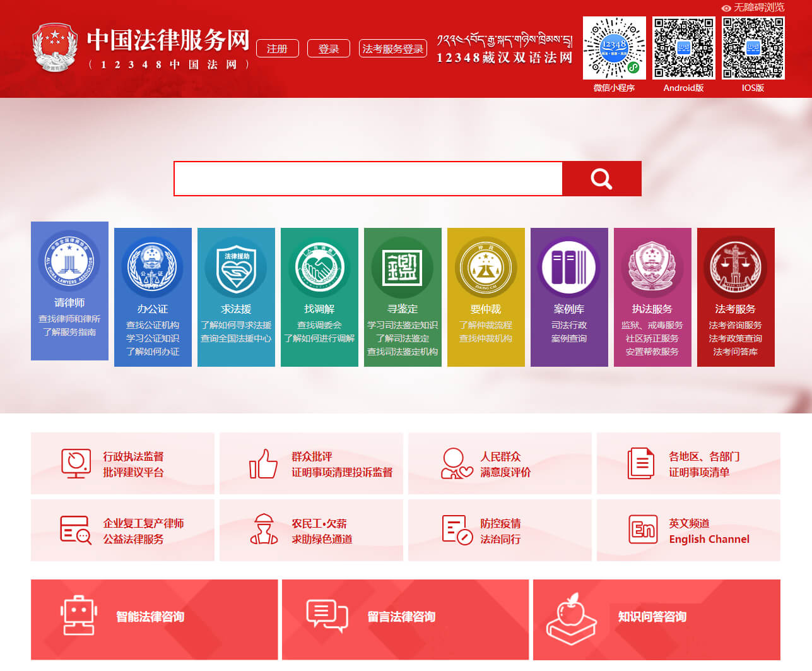Click the 留言法律咨询 label
This screenshot has width=812, height=671.
[x=401, y=617]
